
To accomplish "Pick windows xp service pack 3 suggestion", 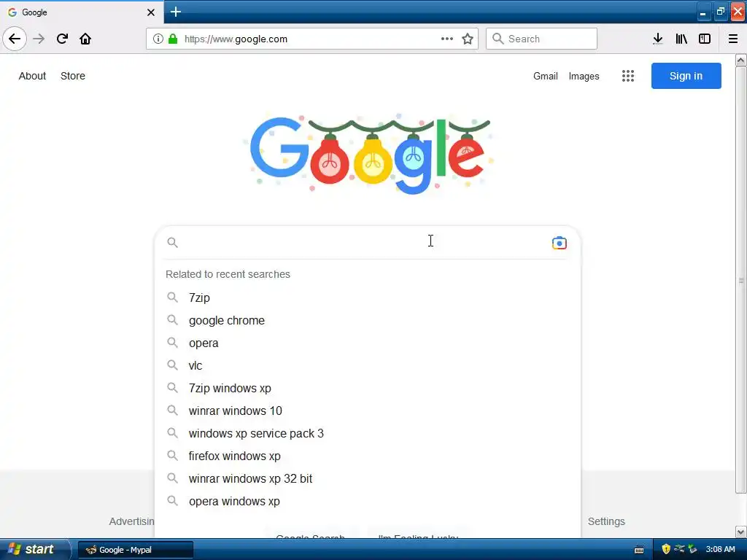I will [x=367, y=433].
